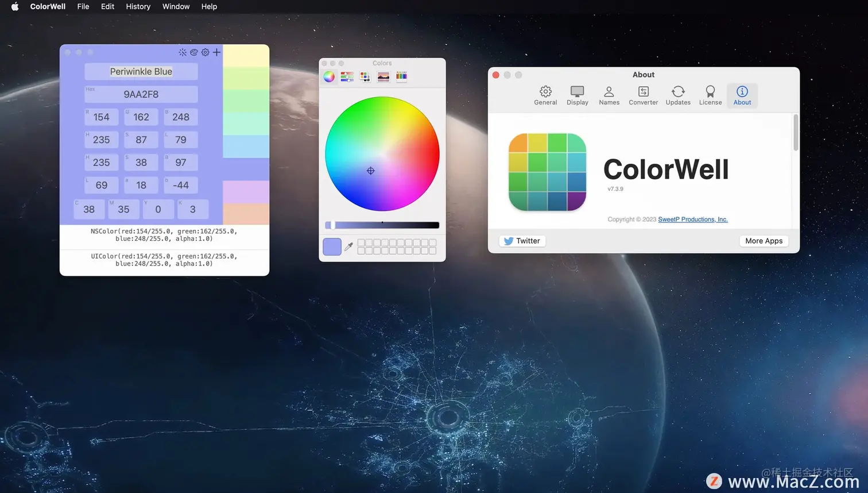Open the Help menu
The width and height of the screenshot is (868, 493).
tap(209, 6)
